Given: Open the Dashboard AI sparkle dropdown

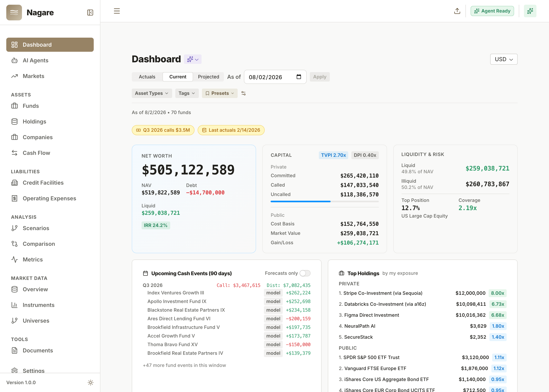Looking at the screenshot, I should pos(193,59).
